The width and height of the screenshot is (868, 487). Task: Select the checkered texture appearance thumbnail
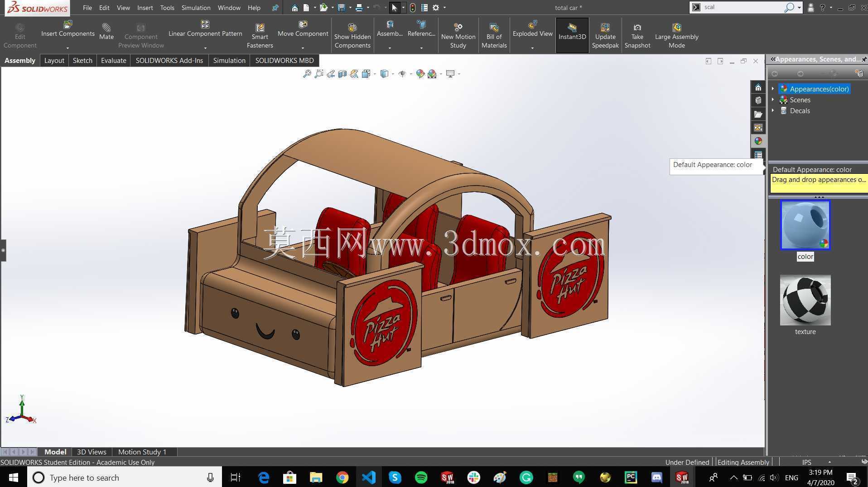coord(805,300)
